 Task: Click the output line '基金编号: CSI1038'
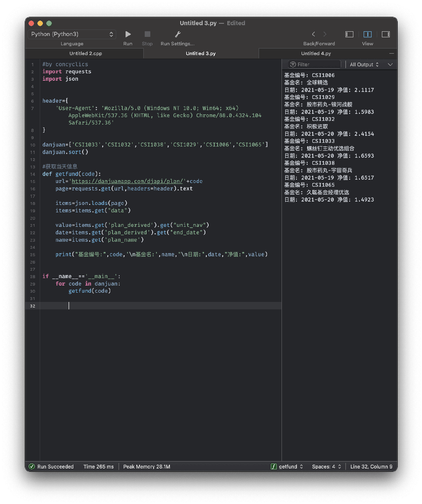[309, 163]
